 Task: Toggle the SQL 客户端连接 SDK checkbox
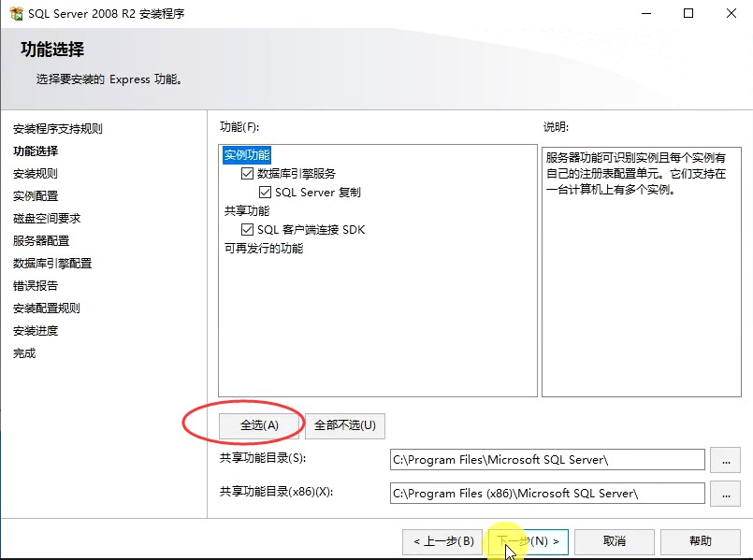tap(247, 229)
